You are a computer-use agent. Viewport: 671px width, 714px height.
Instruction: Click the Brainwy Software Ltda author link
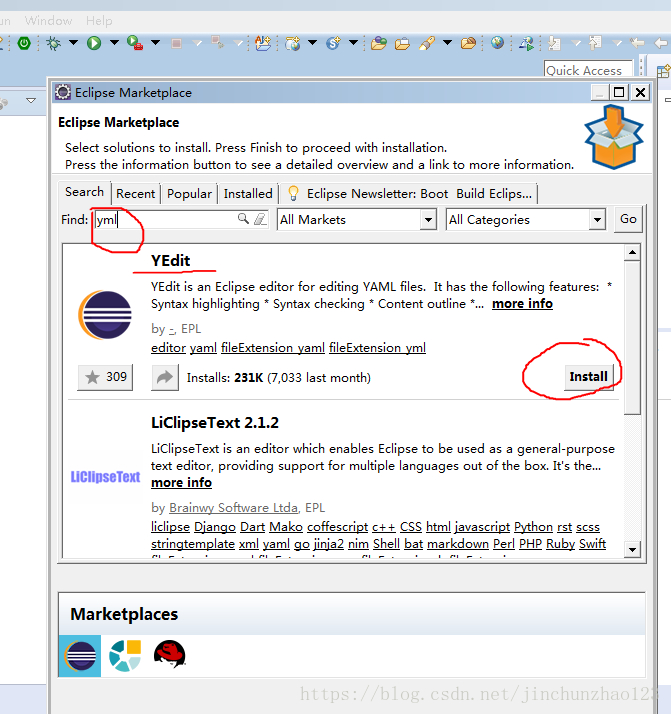click(x=234, y=508)
